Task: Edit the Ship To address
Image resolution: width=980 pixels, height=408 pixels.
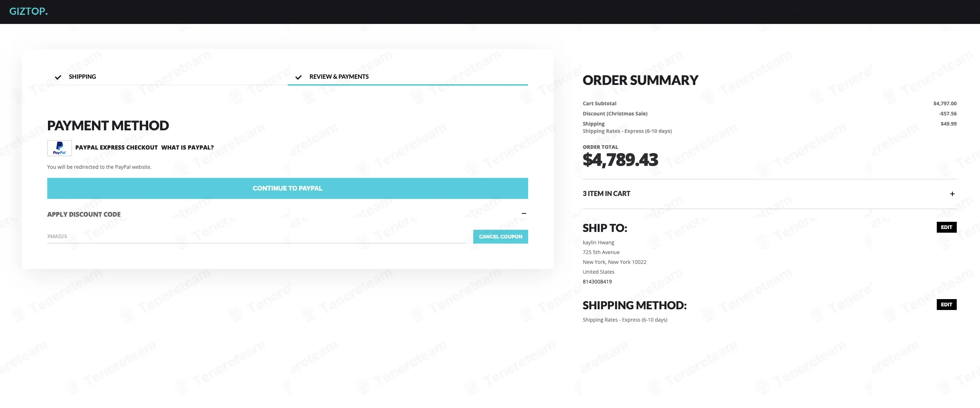Action: click(947, 227)
